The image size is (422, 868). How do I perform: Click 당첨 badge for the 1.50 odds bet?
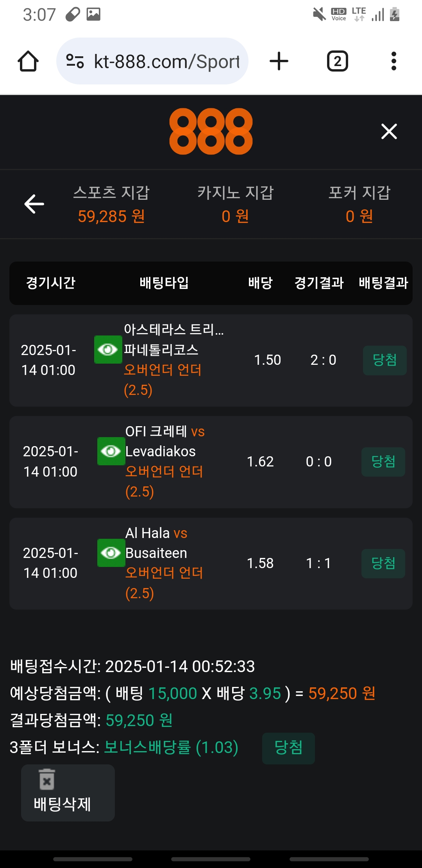(x=385, y=360)
